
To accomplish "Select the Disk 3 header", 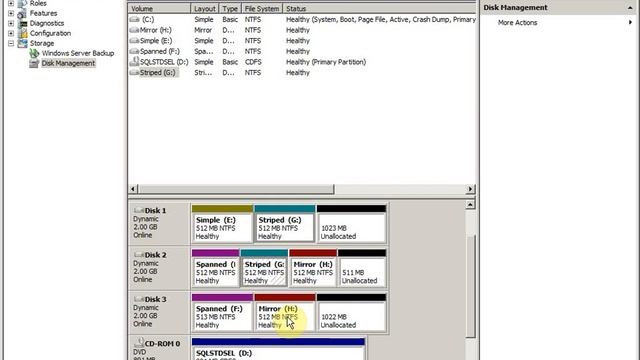I will (x=159, y=312).
